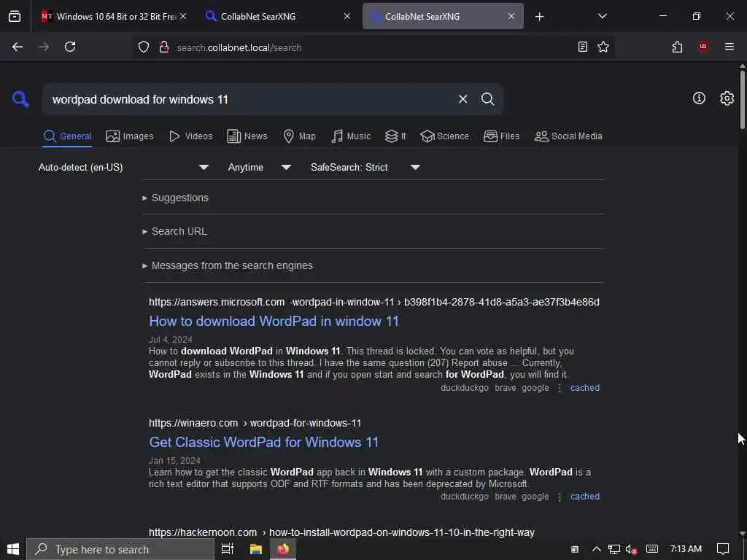
Task: Open cached link of Microsoft answers result
Action: tap(584, 388)
